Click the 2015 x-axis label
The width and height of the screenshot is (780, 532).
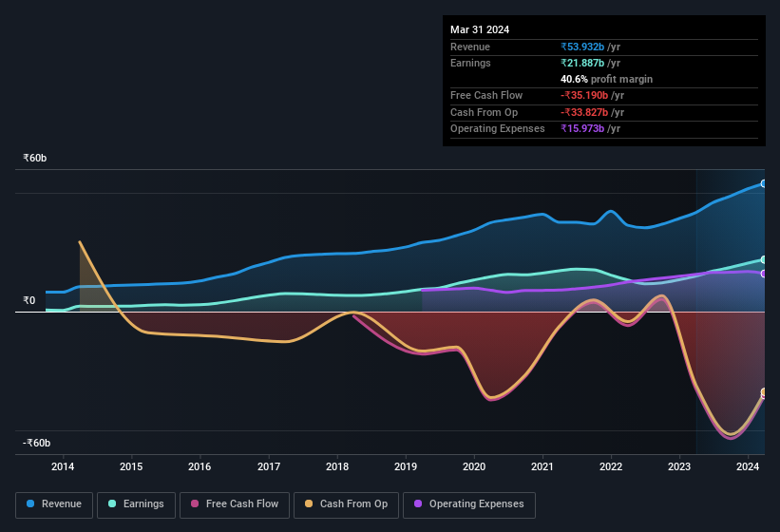pyautogui.click(x=131, y=466)
